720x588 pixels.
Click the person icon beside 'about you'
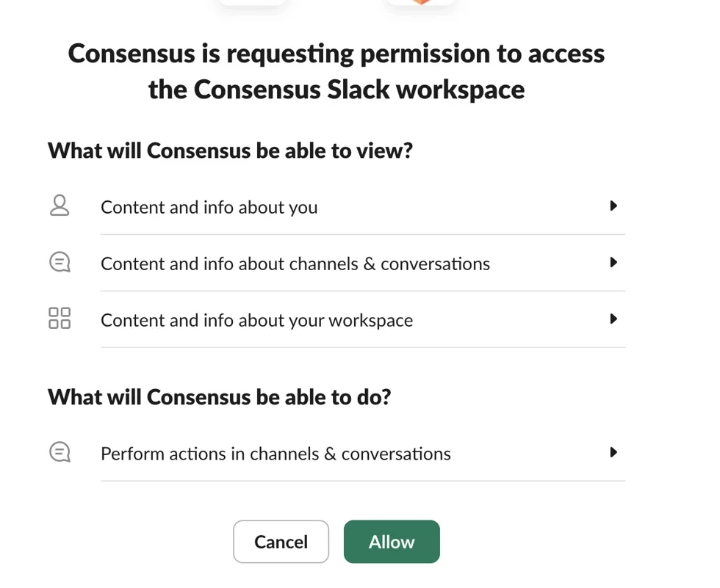60,206
